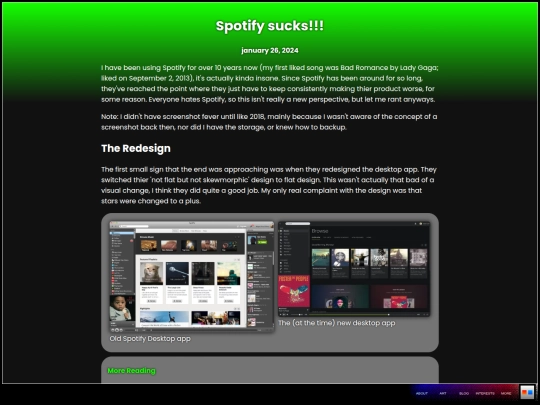Open the ART navigation link
540x405 pixels.
click(x=443, y=393)
